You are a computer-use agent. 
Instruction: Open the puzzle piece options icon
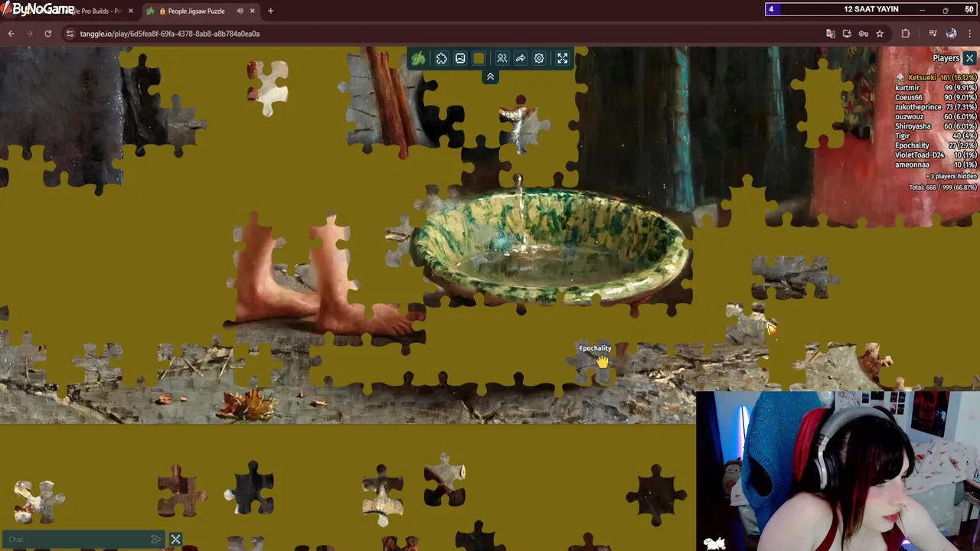click(442, 58)
